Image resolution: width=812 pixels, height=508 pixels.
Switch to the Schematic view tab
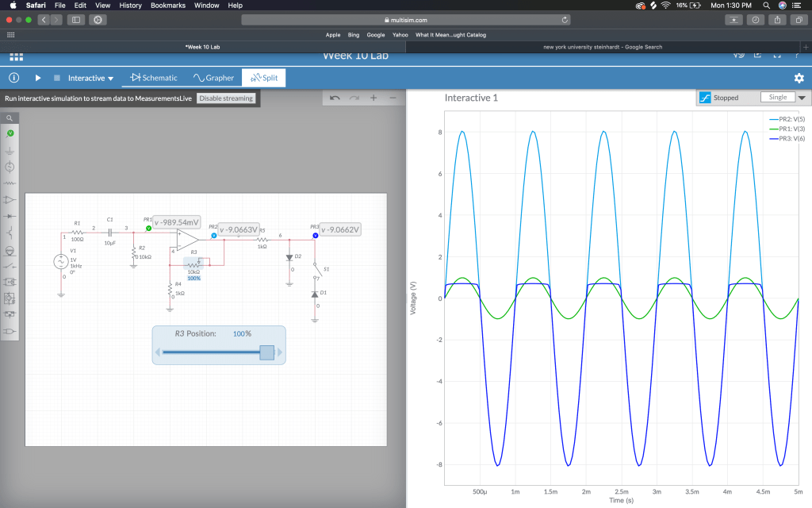click(154, 78)
